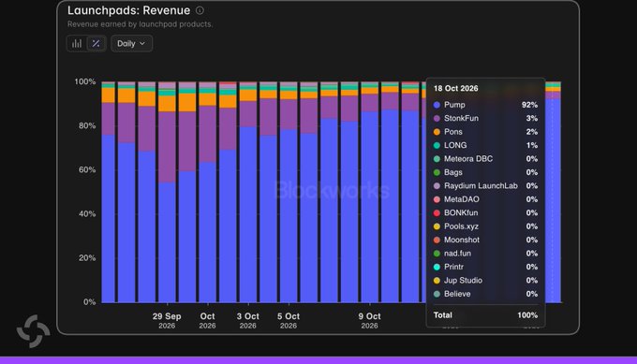Viewport: 637px width, 364px height.
Task: Click the bar above 3 Oct label
Action: click(248, 193)
